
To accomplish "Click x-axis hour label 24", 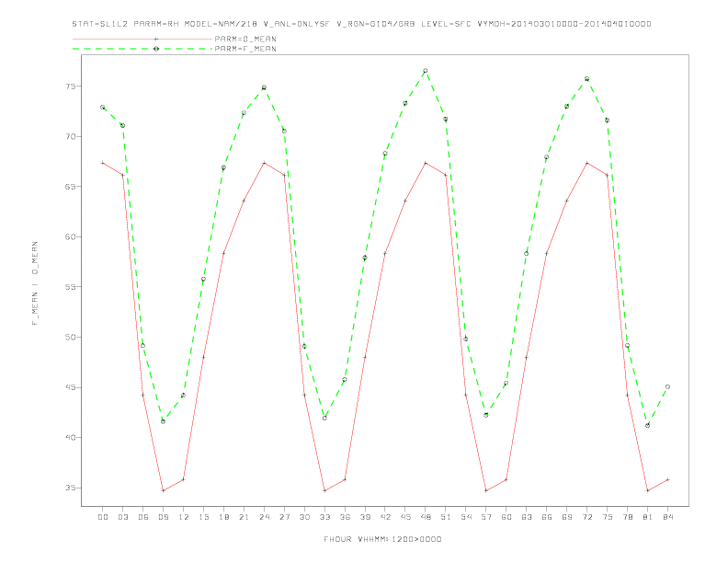I will click(x=264, y=517).
